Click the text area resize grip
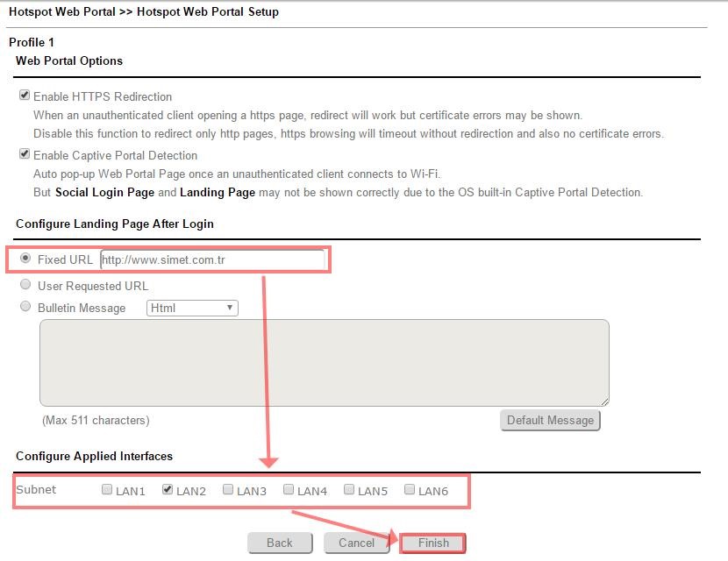 coord(604,401)
